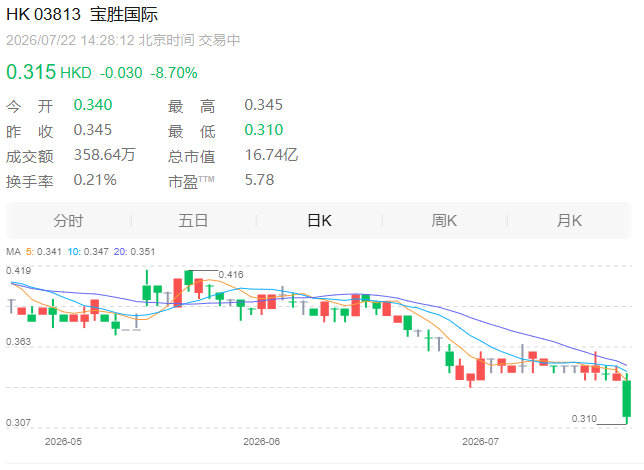The width and height of the screenshot is (644, 470).
Task: Click the 2026-06 date axis label
Action: pos(262,442)
